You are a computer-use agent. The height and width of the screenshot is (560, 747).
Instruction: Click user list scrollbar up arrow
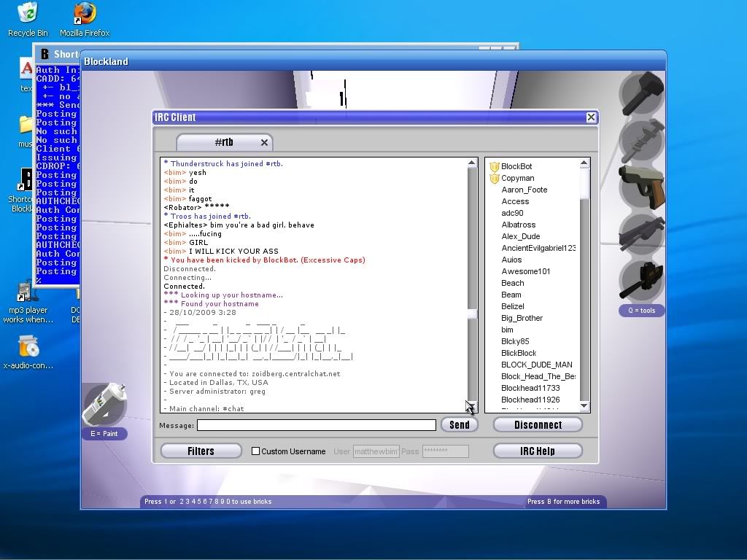(x=584, y=163)
